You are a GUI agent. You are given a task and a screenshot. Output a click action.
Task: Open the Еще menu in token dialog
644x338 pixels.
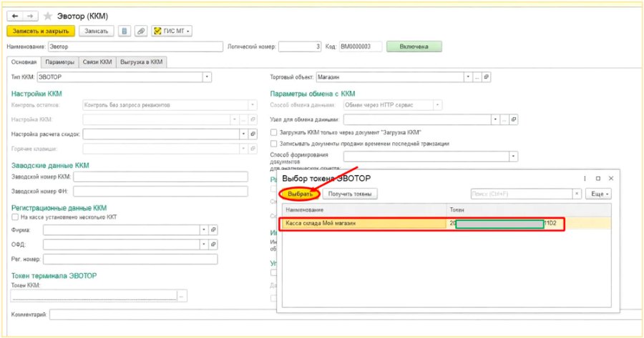599,194
